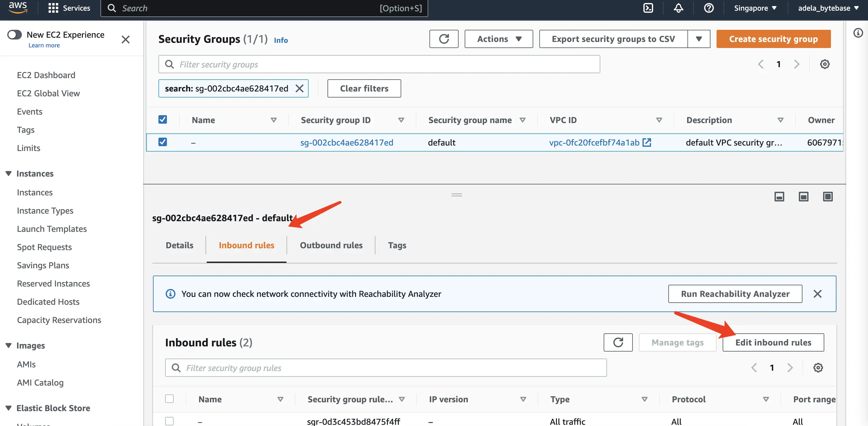
Task: Collapse the Instances sidebar section
Action: 8,173
